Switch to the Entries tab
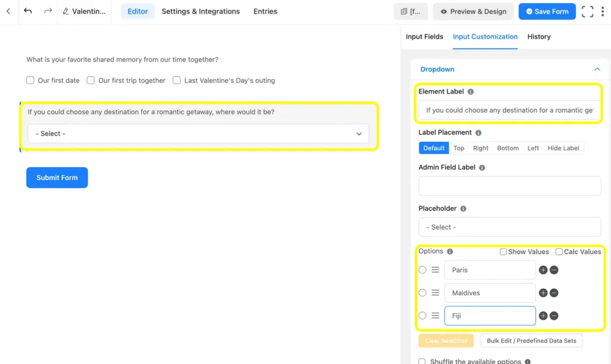 (265, 11)
